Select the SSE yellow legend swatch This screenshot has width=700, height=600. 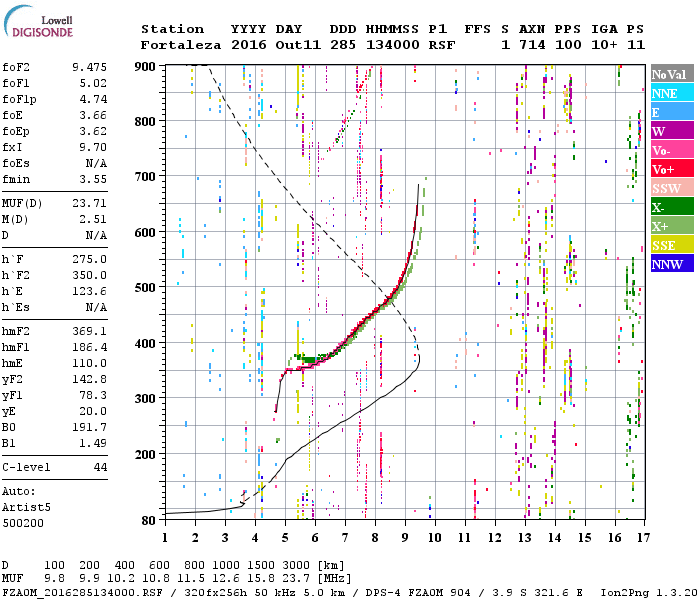tap(672, 245)
